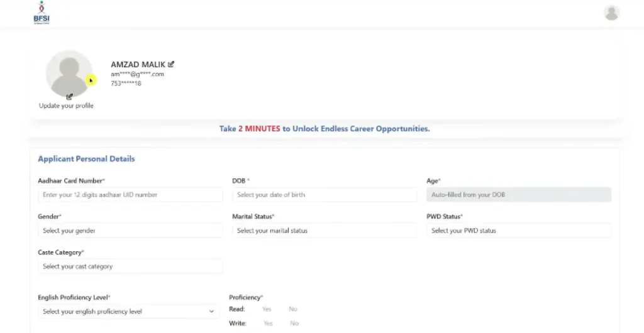The width and height of the screenshot is (644, 333).
Task: Expand the Marital Status dropdown
Action: tap(324, 231)
